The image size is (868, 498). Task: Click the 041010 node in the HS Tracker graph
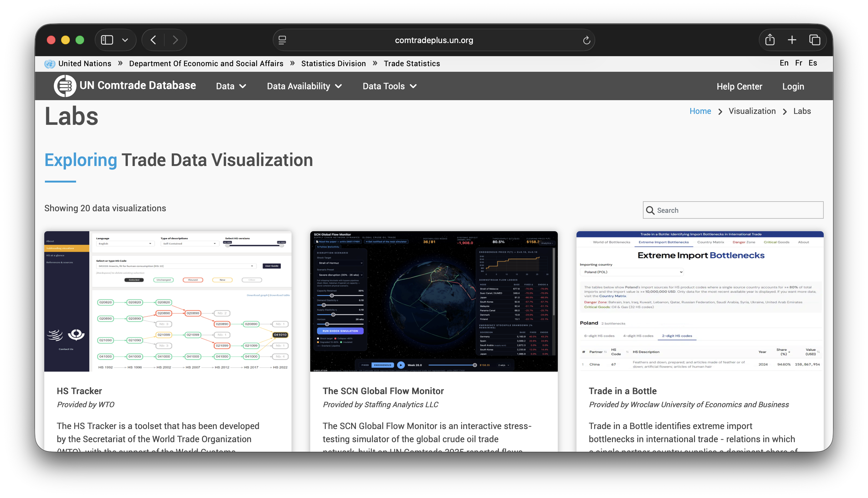[280, 335]
